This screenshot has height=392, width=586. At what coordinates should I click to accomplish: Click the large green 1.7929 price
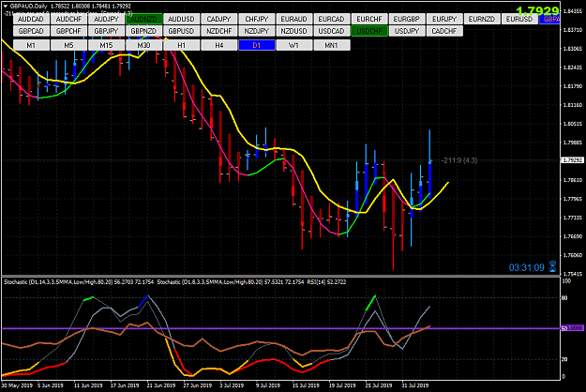click(537, 10)
